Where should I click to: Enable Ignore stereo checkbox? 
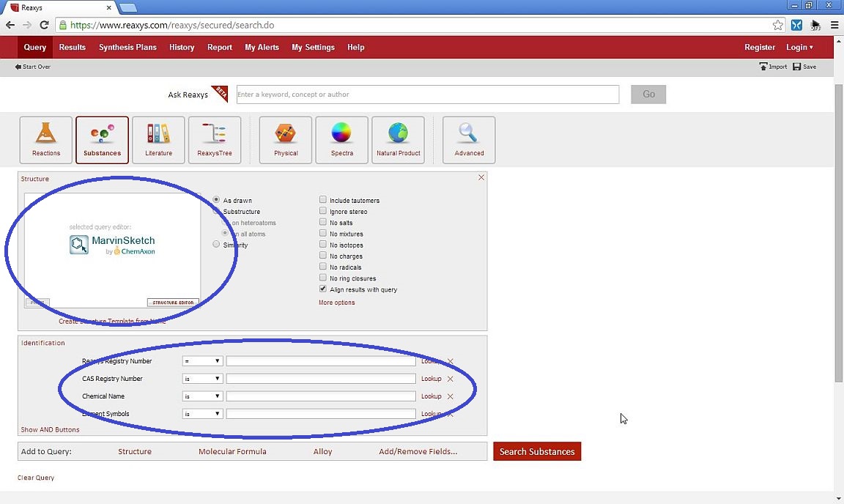pos(323,211)
